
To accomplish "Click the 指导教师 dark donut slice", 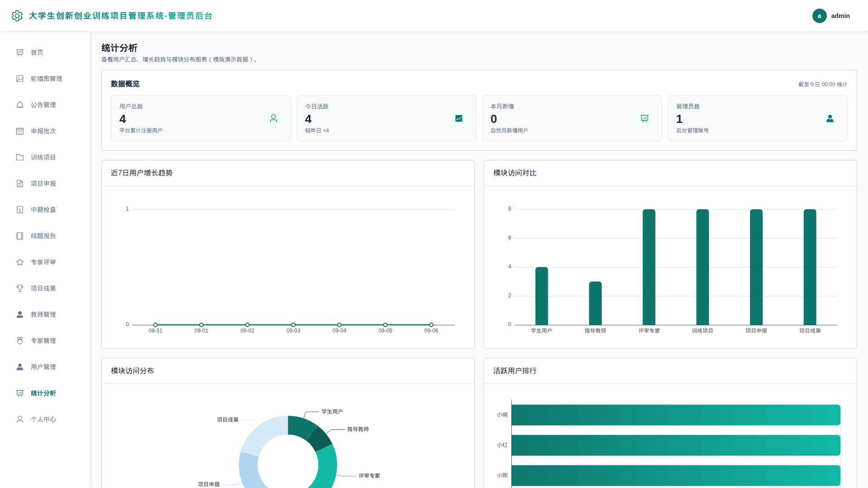I will click(x=320, y=438).
